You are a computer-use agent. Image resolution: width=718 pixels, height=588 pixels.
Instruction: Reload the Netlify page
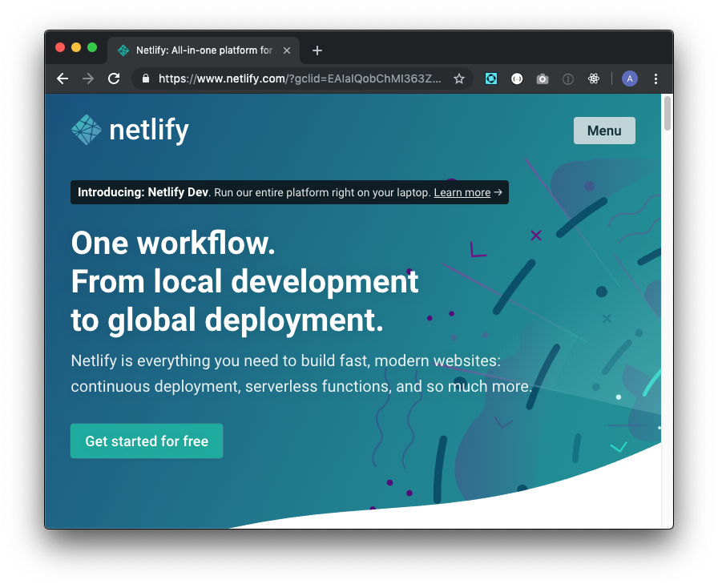114,79
